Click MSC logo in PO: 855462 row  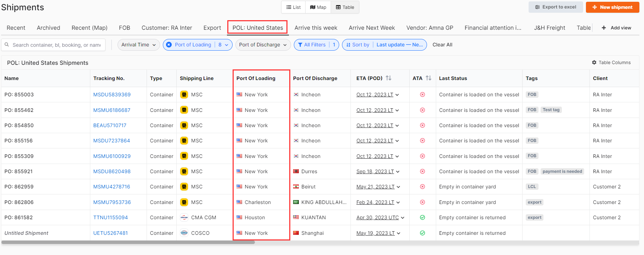click(x=184, y=110)
